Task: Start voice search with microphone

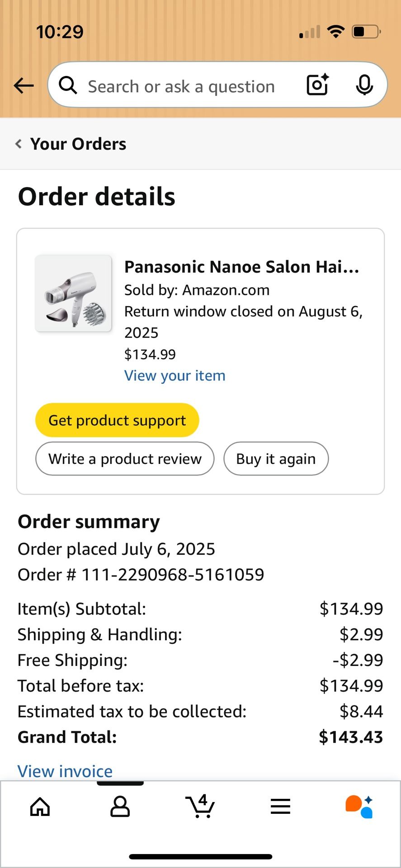Action: point(364,85)
